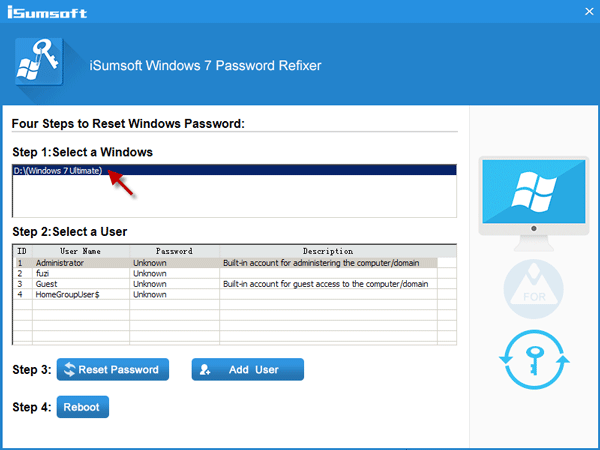Screen dimensions: 600x450
Task: Click the ID column header
Action: coord(23,251)
